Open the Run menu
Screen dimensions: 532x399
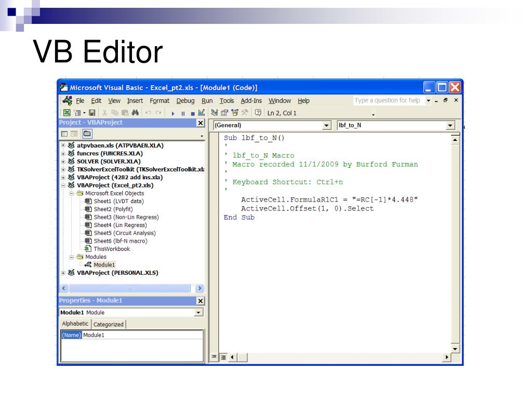point(207,101)
